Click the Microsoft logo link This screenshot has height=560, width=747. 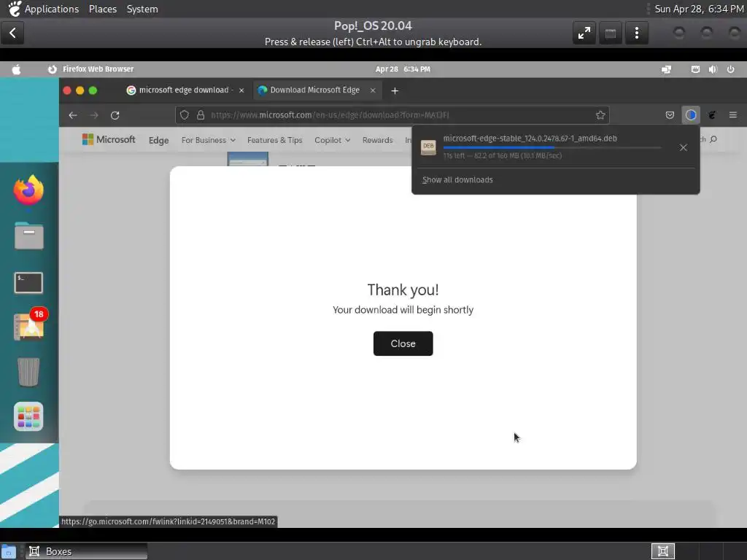click(109, 139)
